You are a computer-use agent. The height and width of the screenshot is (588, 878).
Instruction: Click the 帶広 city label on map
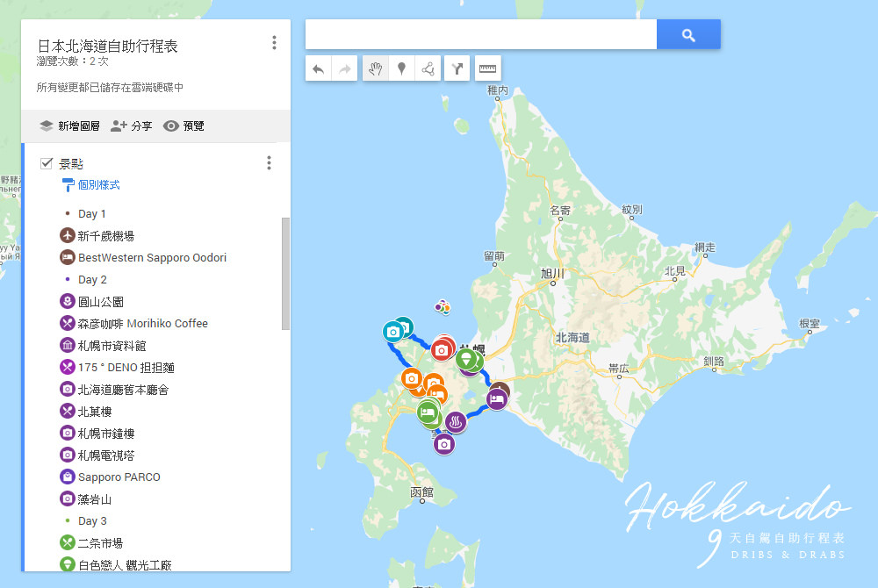(619, 368)
